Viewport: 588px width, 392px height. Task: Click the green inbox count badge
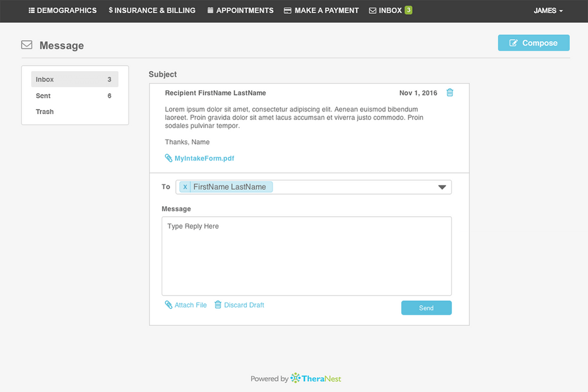tap(408, 10)
